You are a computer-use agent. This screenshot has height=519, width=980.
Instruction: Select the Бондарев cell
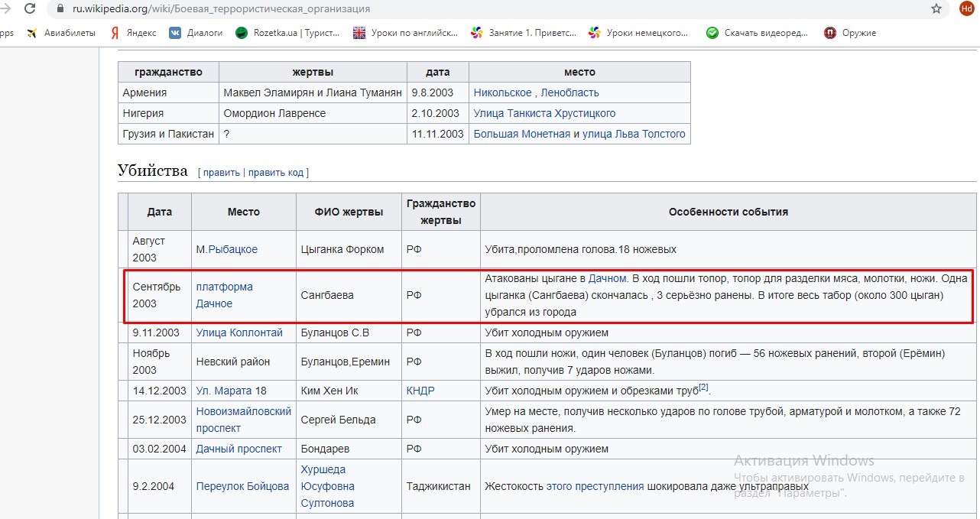point(349,449)
